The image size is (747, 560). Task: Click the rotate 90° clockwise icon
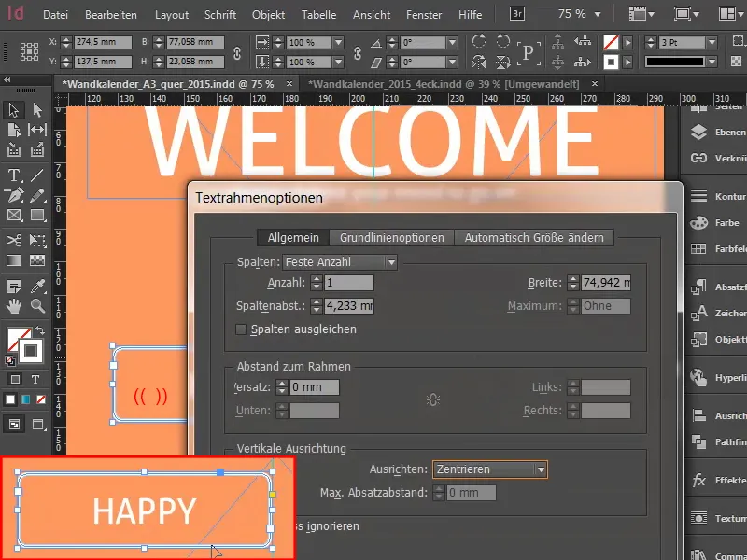pos(479,42)
